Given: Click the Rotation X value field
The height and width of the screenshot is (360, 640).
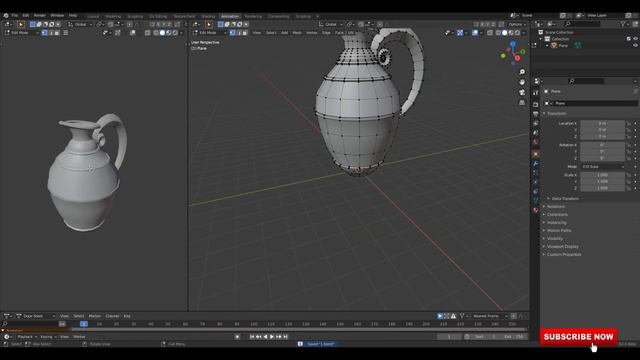Looking at the screenshot, I should [x=602, y=145].
